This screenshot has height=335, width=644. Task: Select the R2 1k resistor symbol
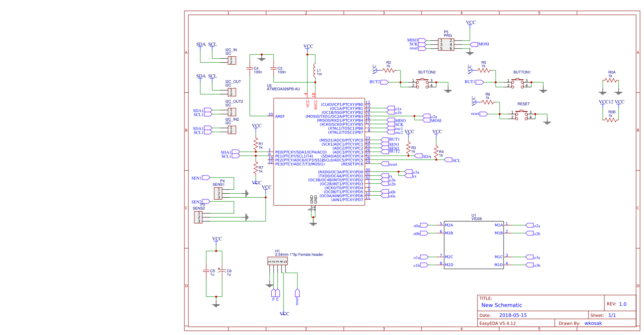click(x=389, y=70)
